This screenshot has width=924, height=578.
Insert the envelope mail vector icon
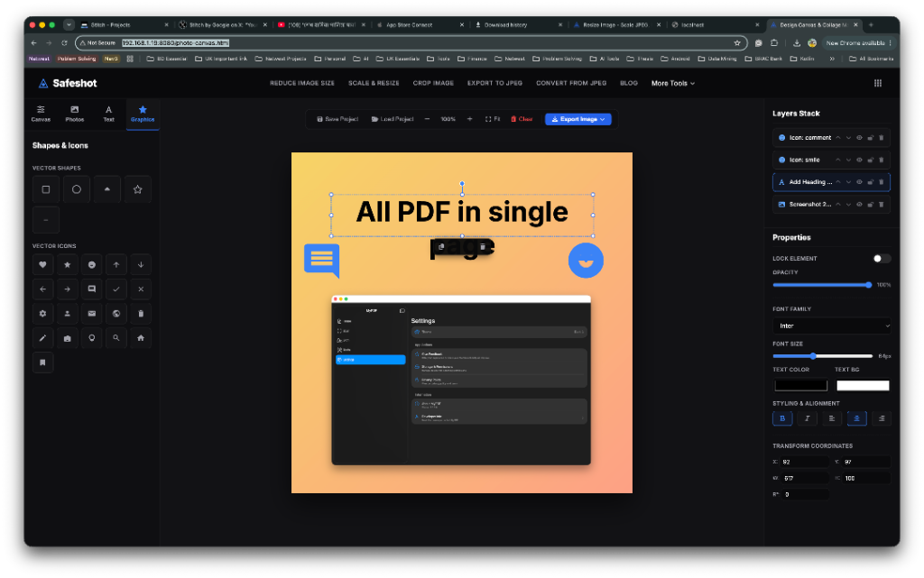[x=92, y=314]
